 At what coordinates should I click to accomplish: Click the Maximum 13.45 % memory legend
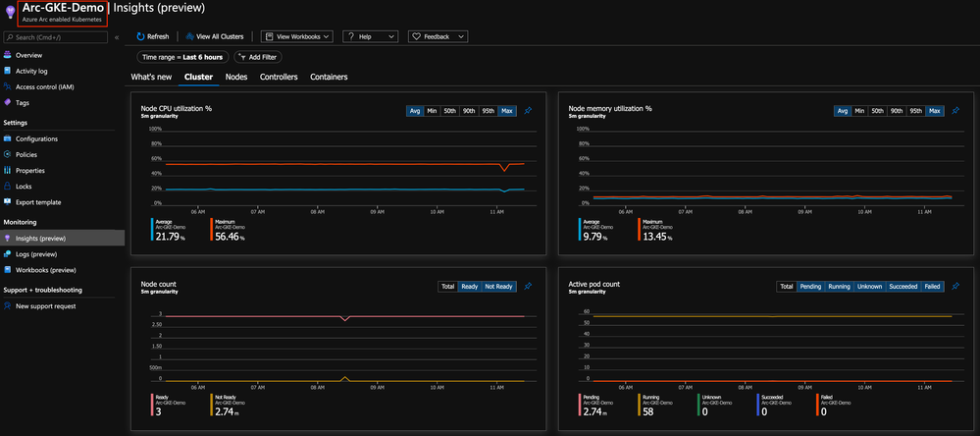[656, 230]
